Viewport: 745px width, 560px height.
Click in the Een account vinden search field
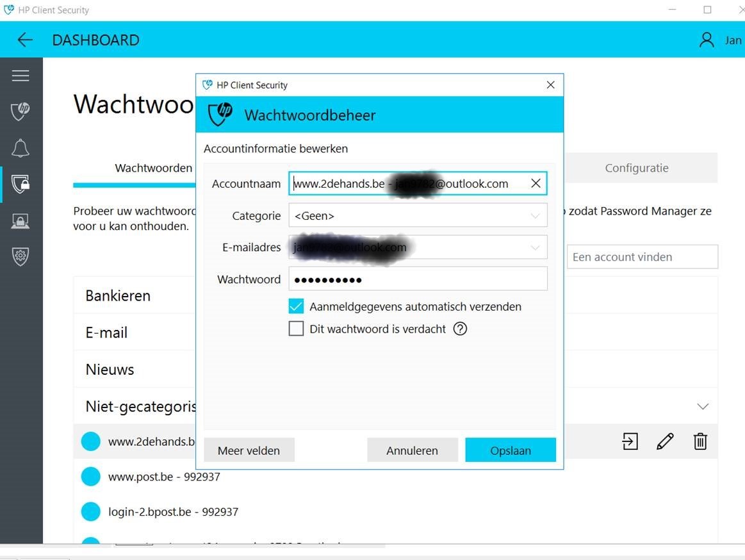coord(641,256)
